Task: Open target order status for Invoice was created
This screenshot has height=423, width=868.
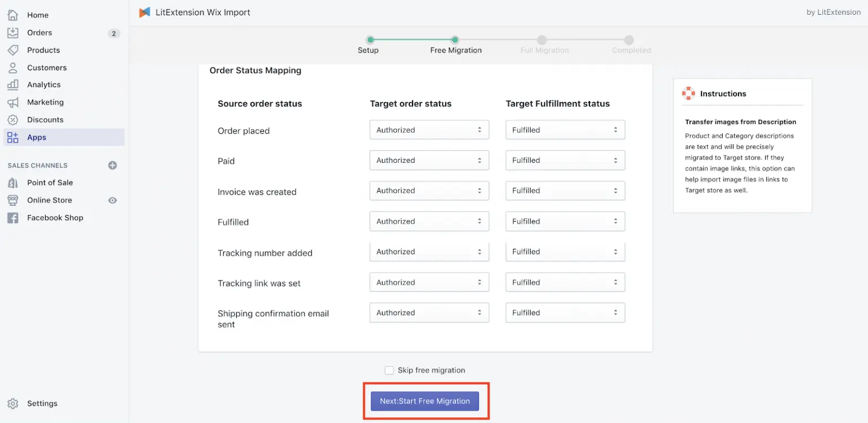Action: click(x=429, y=191)
